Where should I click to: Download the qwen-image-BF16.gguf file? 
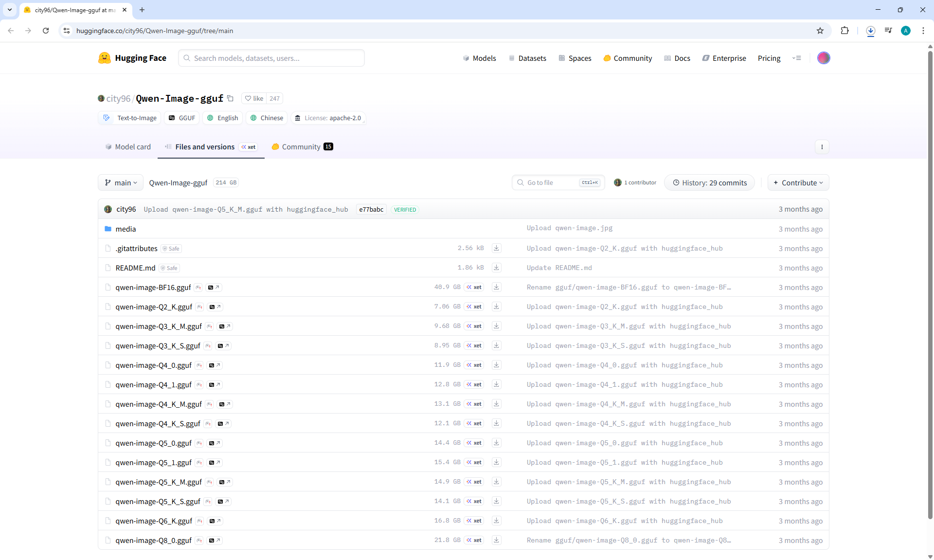[496, 287]
